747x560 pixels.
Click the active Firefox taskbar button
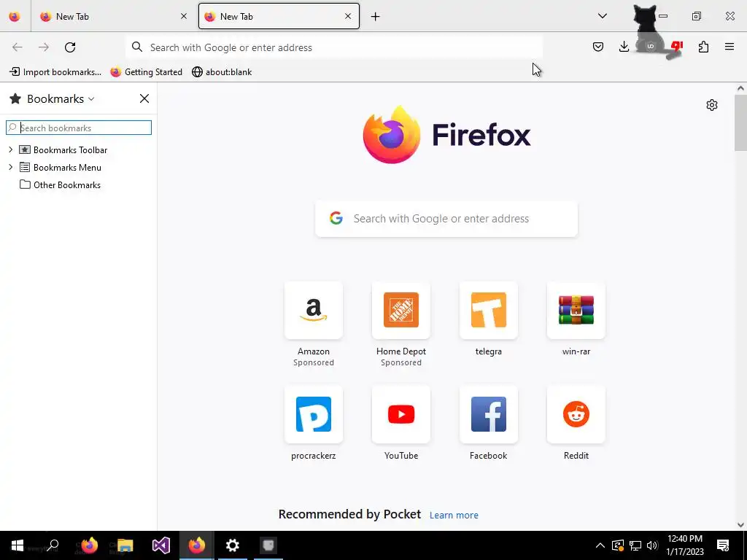tap(197, 545)
